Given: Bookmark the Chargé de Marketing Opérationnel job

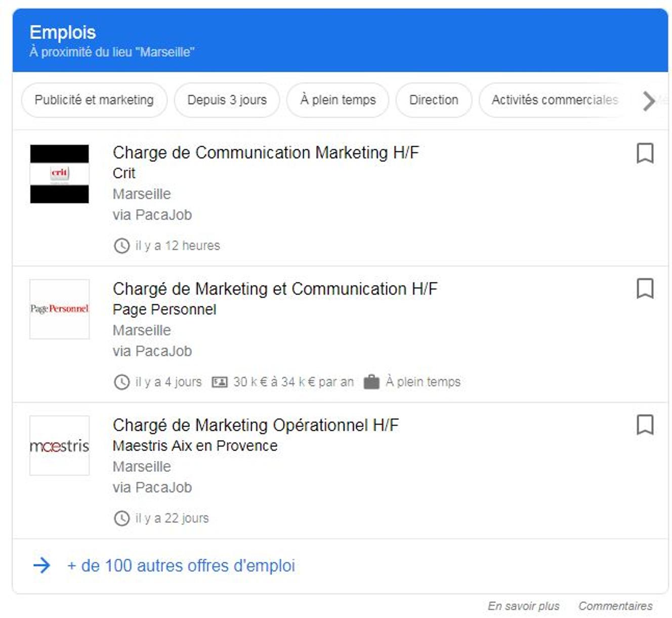Looking at the screenshot, I should pyautogui.click(x=646, y=426).
